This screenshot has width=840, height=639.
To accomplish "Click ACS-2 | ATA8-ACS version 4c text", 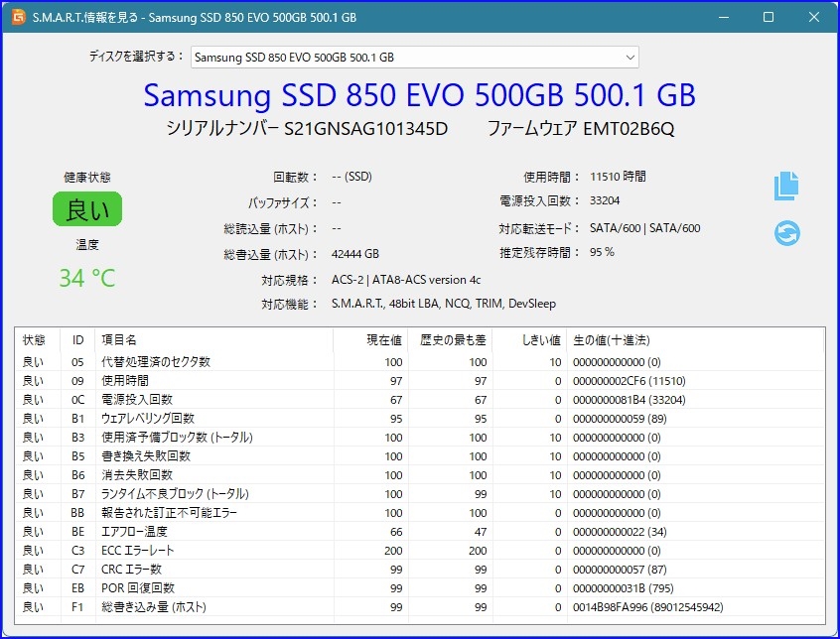I will tap(406, 280).
